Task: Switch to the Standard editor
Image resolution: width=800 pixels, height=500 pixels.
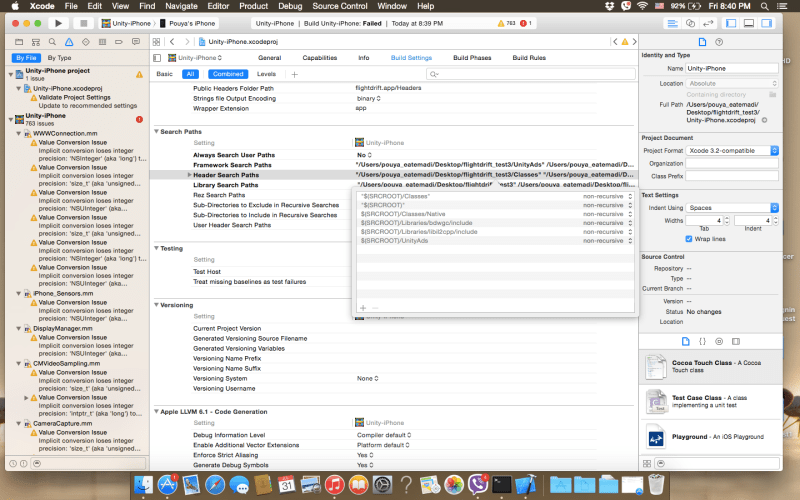Action: [x=672, y=23]
